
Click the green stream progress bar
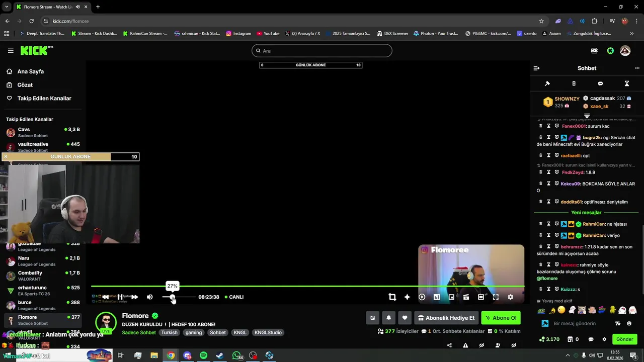coord(307,287)
